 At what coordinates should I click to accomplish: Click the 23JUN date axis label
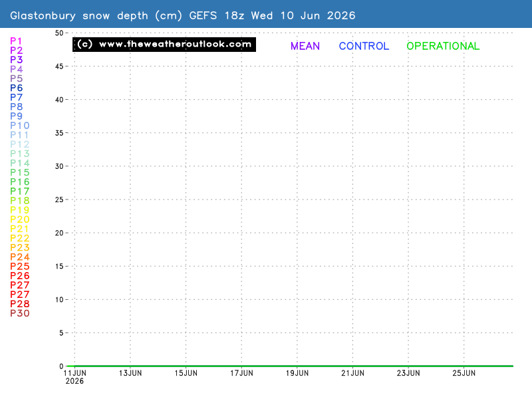[408, 373]
